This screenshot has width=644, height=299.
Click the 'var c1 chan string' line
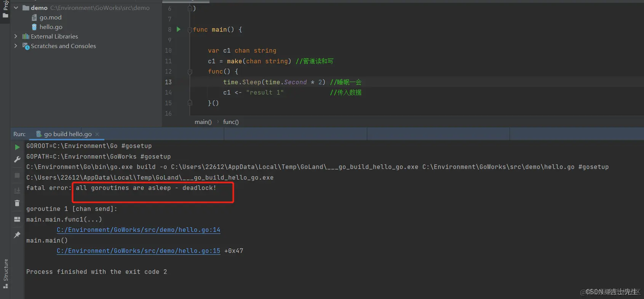click(242, 51)
